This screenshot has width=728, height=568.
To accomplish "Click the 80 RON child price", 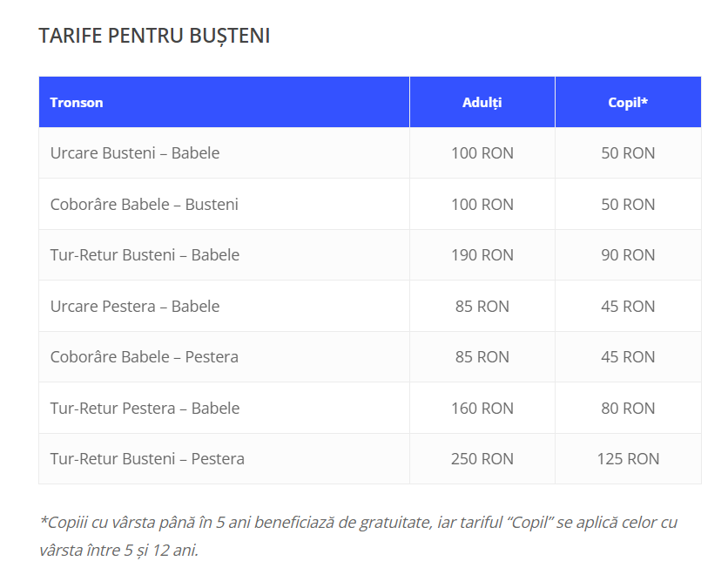I will pos(628,409).
